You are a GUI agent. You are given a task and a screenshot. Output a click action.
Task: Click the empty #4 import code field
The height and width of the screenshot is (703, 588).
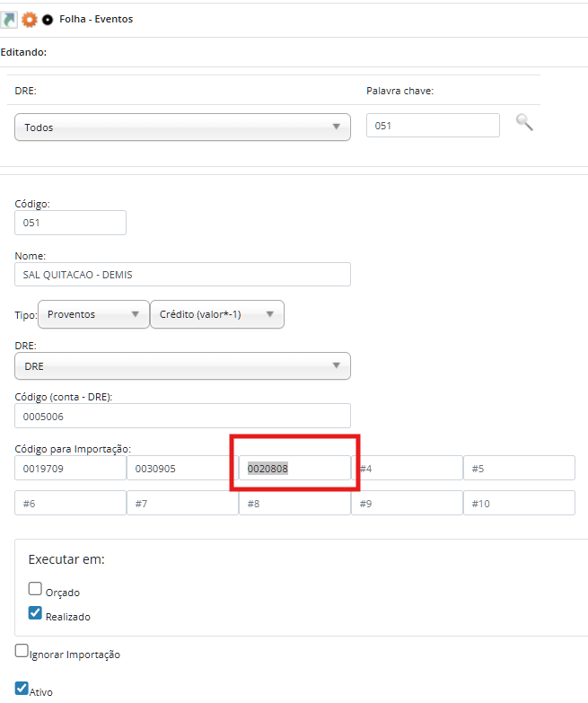(407, 468)
